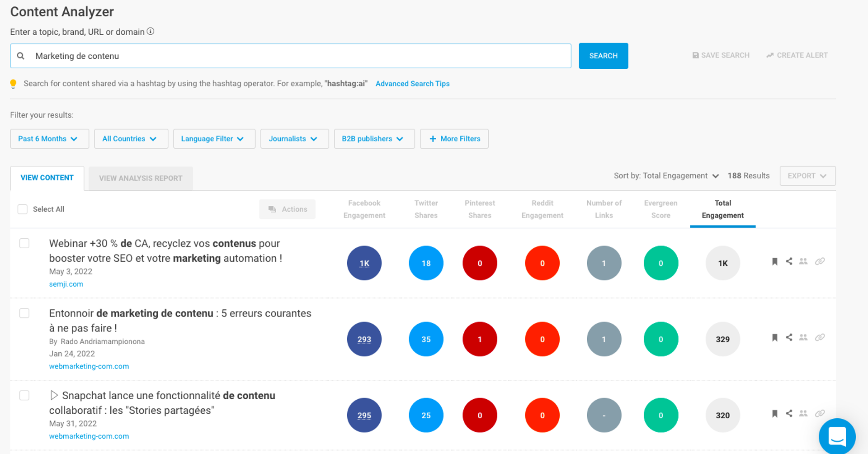Click share icon for Entonnoir de marketing article
The height and width of the screenshot is (454, 868).
pos(789,337)
